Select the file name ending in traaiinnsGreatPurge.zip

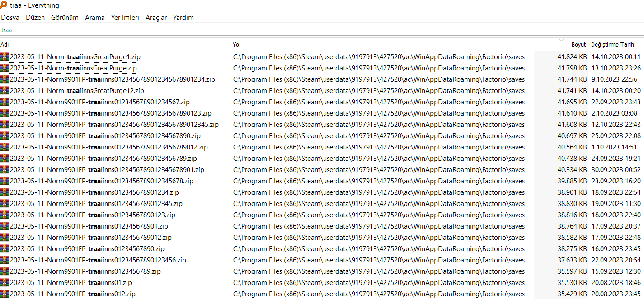click(73, 68)
